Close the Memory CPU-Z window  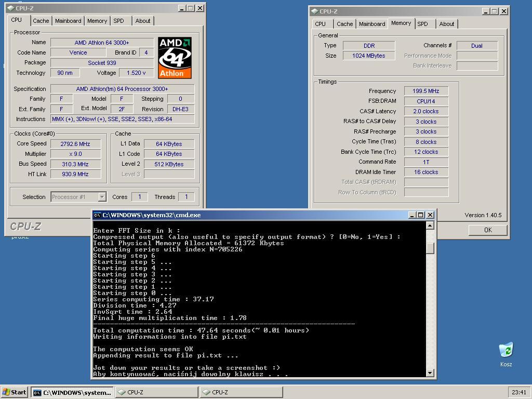click(504, 11)
